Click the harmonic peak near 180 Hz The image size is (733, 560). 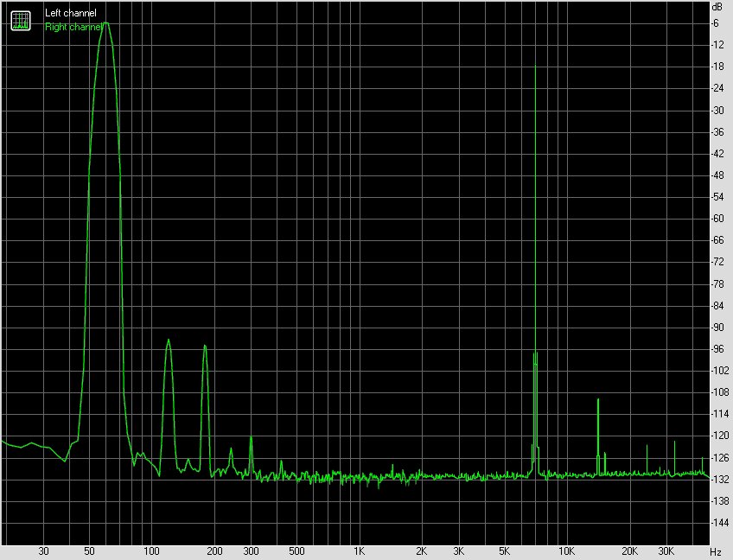(205, 346)
